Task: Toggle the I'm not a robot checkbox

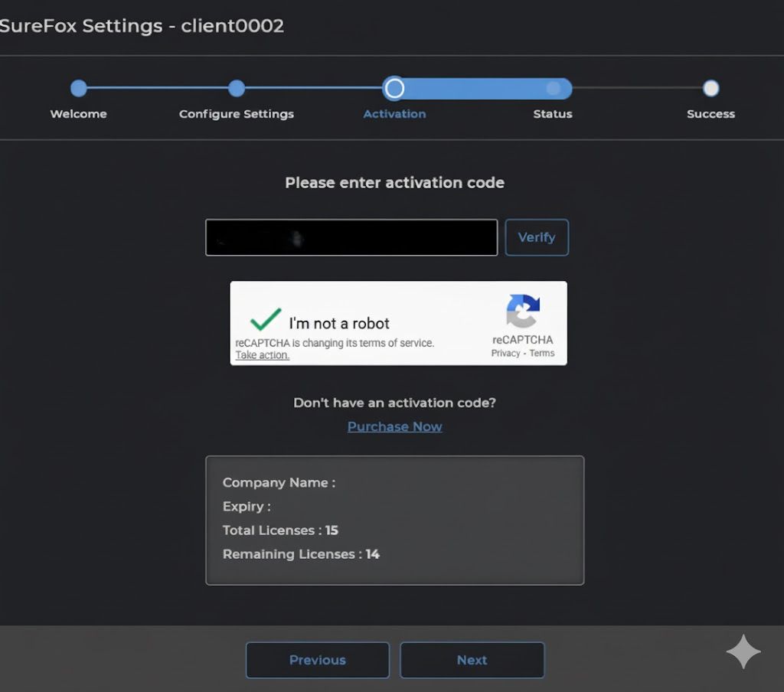Action: pos(266,320)
